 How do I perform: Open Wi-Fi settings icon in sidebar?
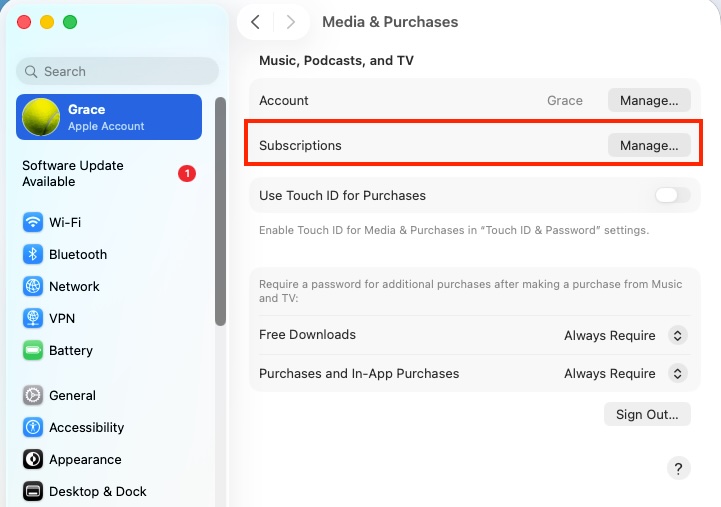[x=33, y=222]
